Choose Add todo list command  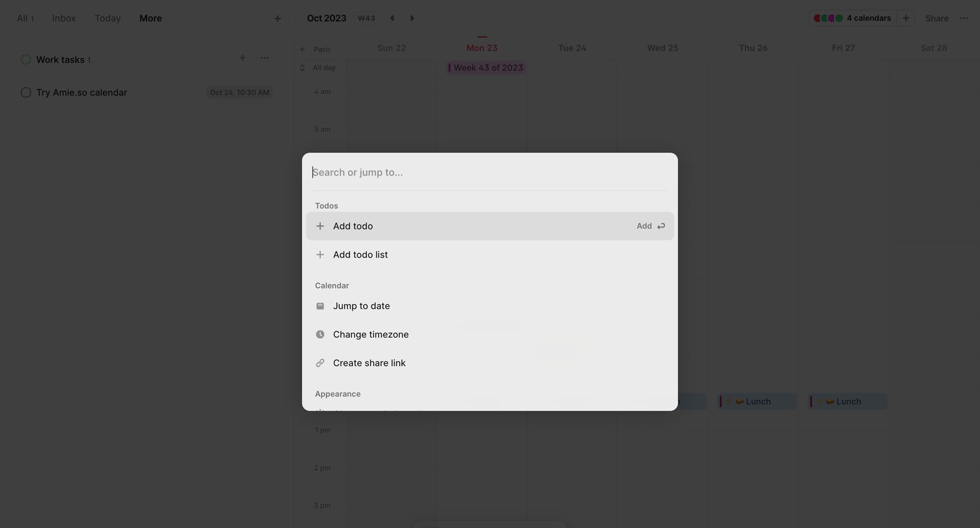click(x=490, y=255)
